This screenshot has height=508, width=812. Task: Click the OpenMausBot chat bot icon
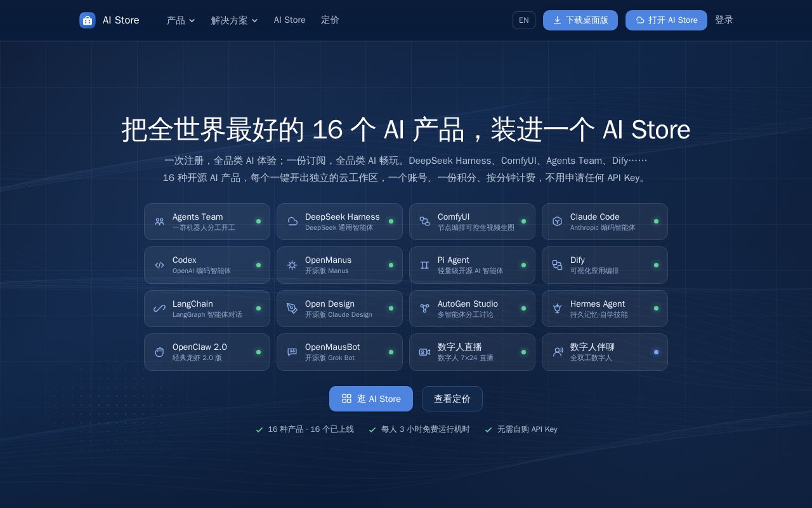(292, 352)
